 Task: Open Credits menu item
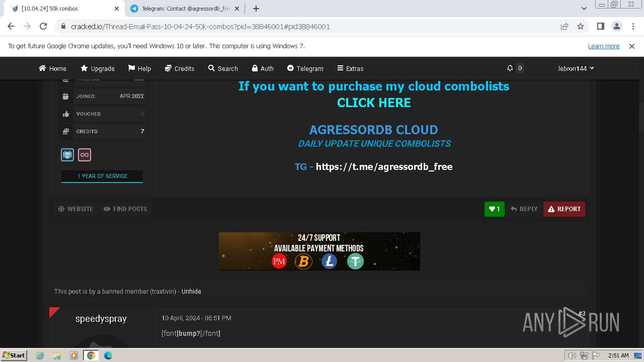[180, 68]
